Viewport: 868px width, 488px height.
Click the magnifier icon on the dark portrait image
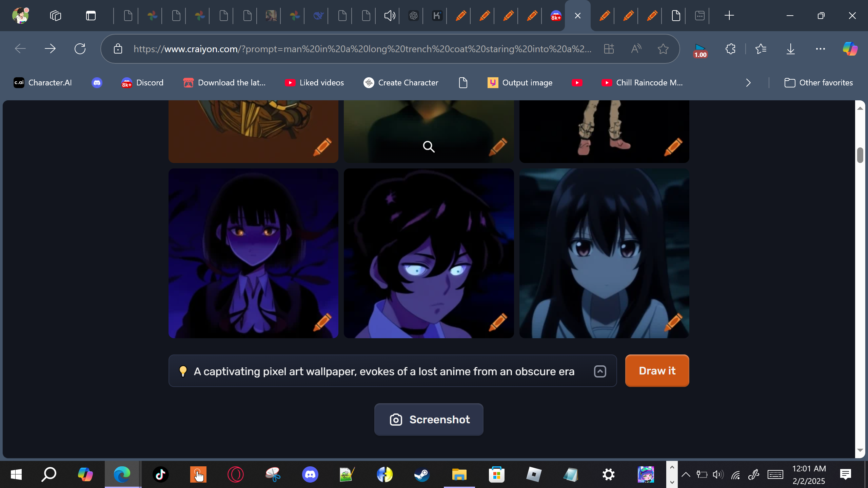[x=429, y=147]
